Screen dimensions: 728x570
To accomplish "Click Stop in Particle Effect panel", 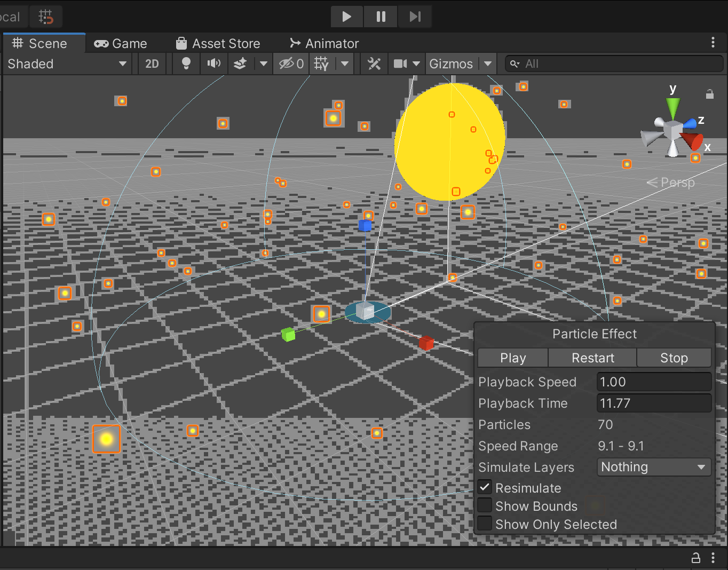I will click(x=674, y=358).
